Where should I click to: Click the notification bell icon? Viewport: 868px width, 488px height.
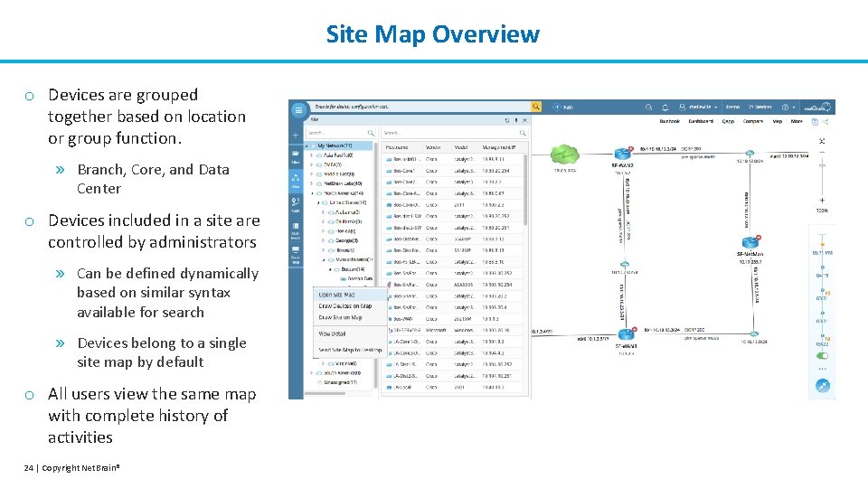click(665, 107)
